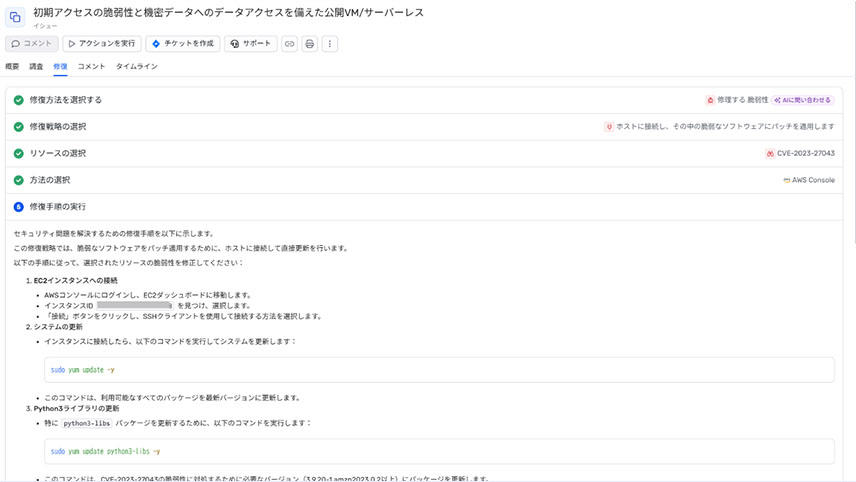Click inline python3-libs code text

click(86, 423)
